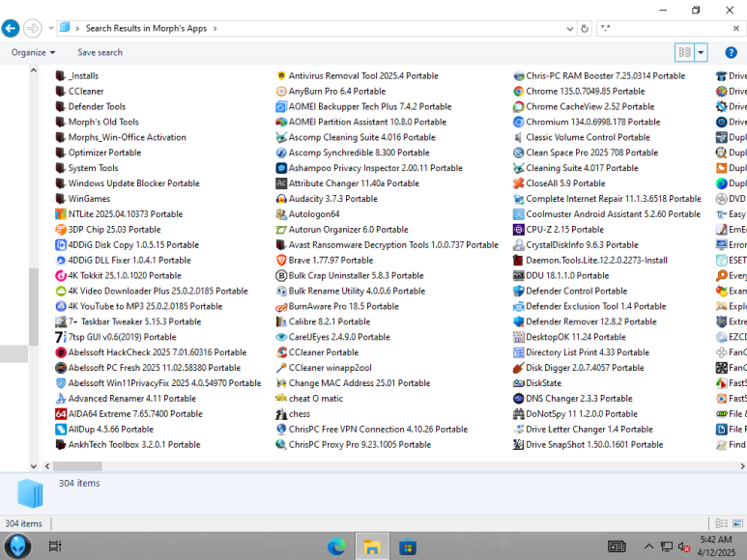Select Autorun Organizer 6.0 Portable

click(348, 230)
